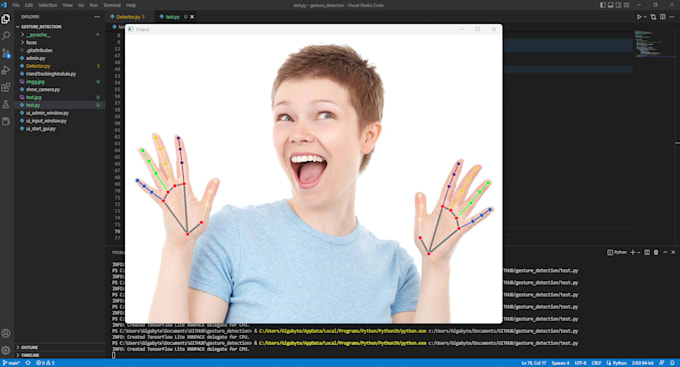This screenshot has height=367, width=680.
Task: Open the Explorer view in activity bar
Action: coord(6,19)
